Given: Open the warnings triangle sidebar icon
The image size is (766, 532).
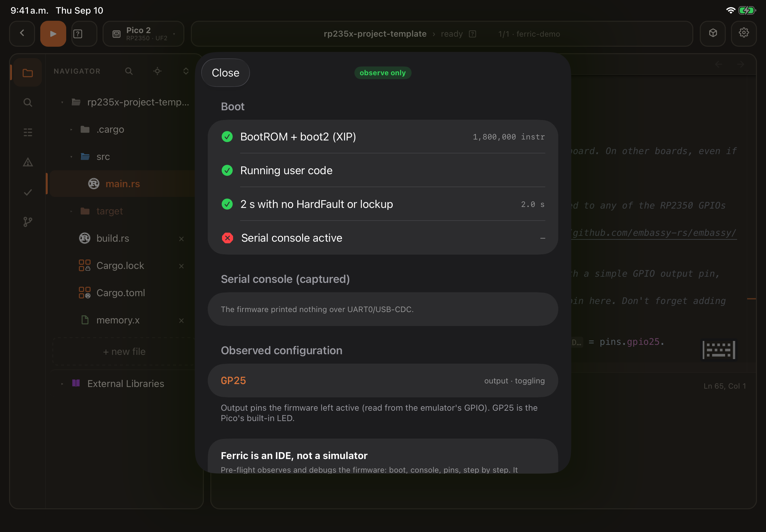Looking at the screenshot, I should click(28, 162).
